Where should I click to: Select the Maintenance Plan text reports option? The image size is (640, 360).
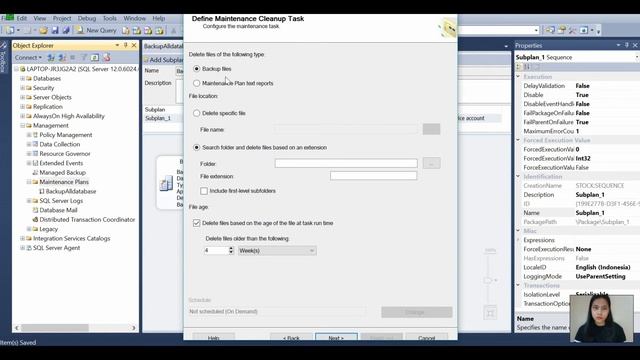197,83
